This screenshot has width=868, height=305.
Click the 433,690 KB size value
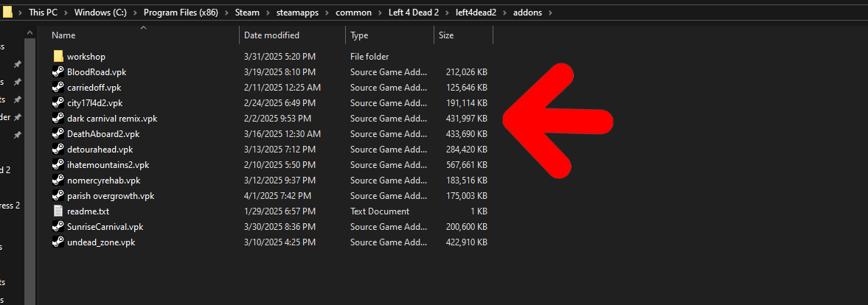[467, 134]
